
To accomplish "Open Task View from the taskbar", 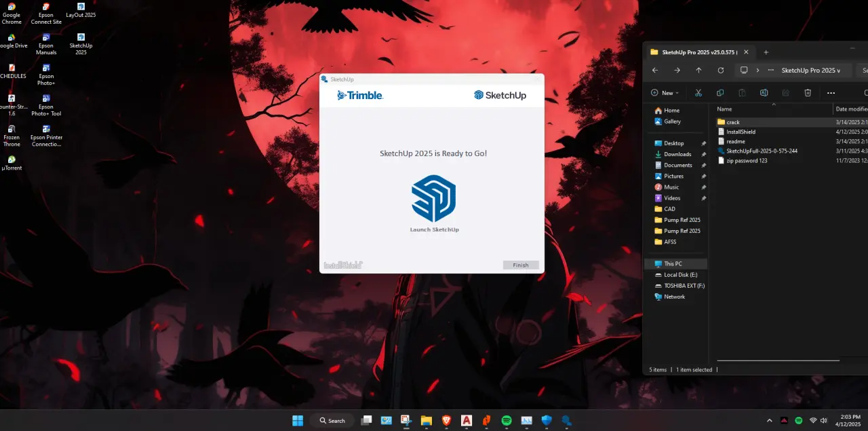I will [x=366, y=421].
